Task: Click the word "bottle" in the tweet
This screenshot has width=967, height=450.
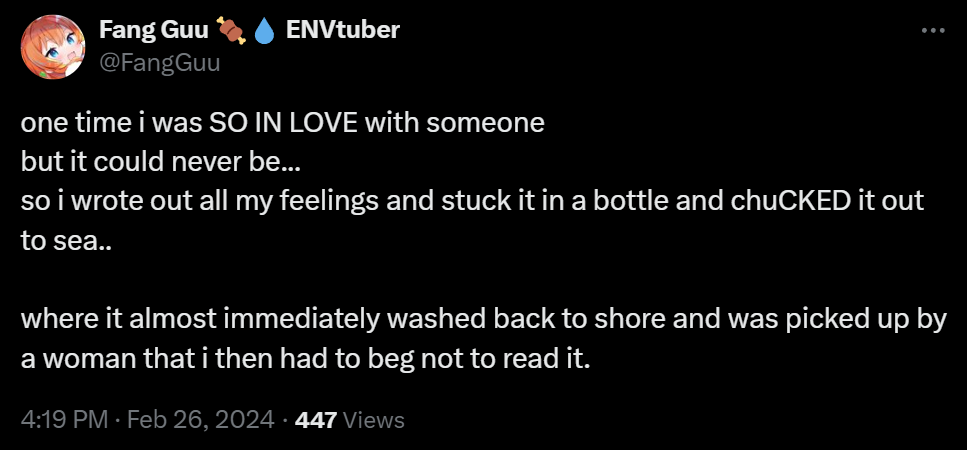Action: pyautogui.click(x=631, y=201)
